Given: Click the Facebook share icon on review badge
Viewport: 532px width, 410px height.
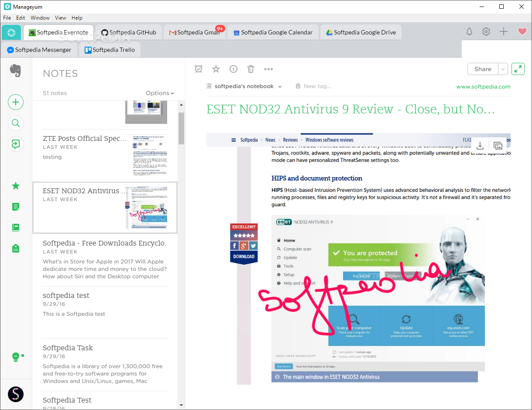Looking at the screenshot, I should click(235, 246).
